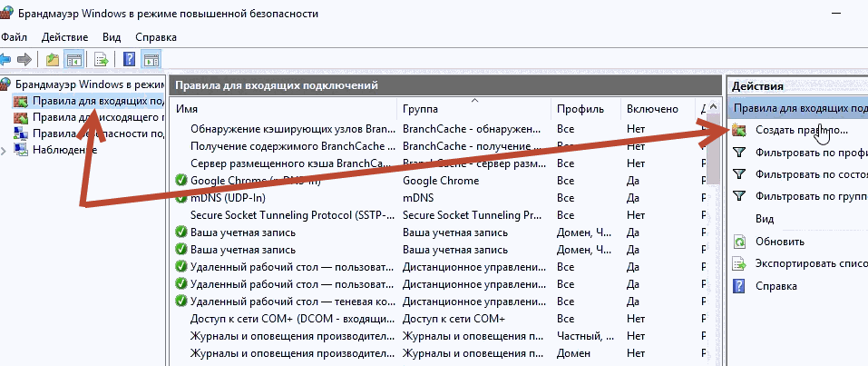This screenshot has height=366, width=868.
Task: Click Создать правило... in the Actions pane
Action: 802,130
